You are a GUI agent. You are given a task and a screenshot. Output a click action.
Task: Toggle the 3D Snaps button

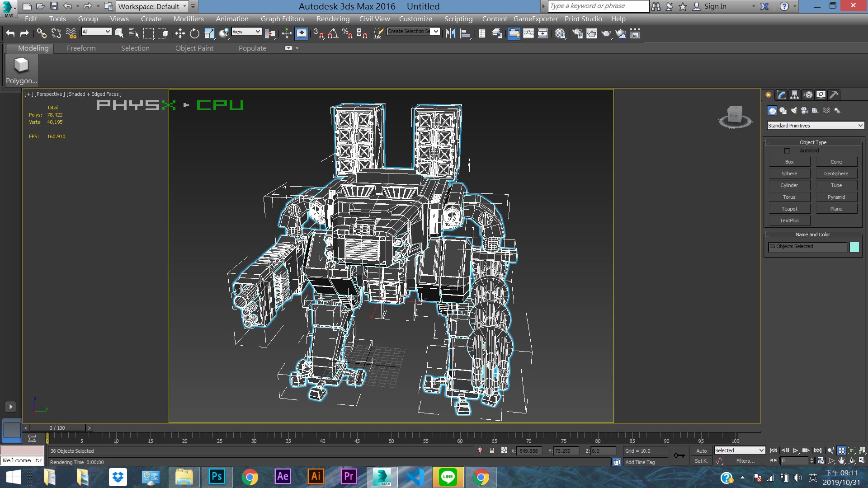(318, 33)
